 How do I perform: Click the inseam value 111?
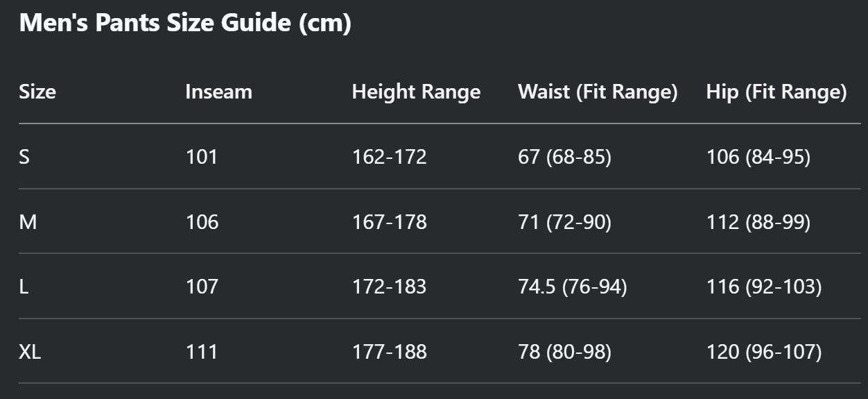coord(202,352)
